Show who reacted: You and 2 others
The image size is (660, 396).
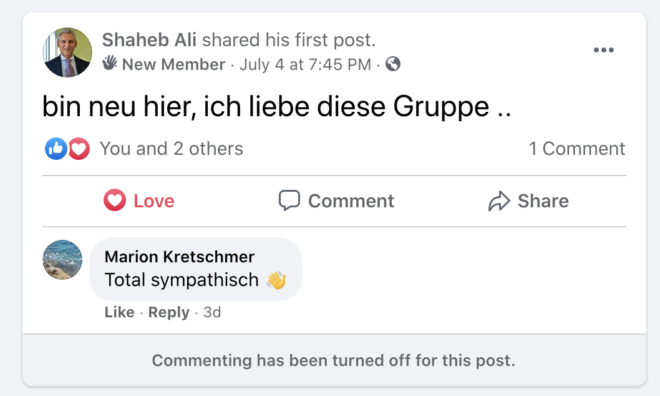point(171,149)
